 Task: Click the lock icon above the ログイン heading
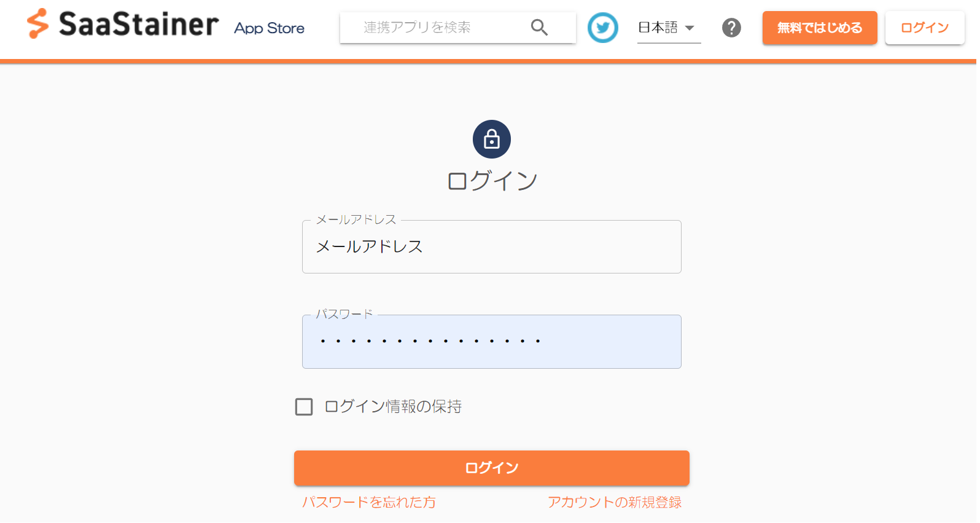[492, 140]
